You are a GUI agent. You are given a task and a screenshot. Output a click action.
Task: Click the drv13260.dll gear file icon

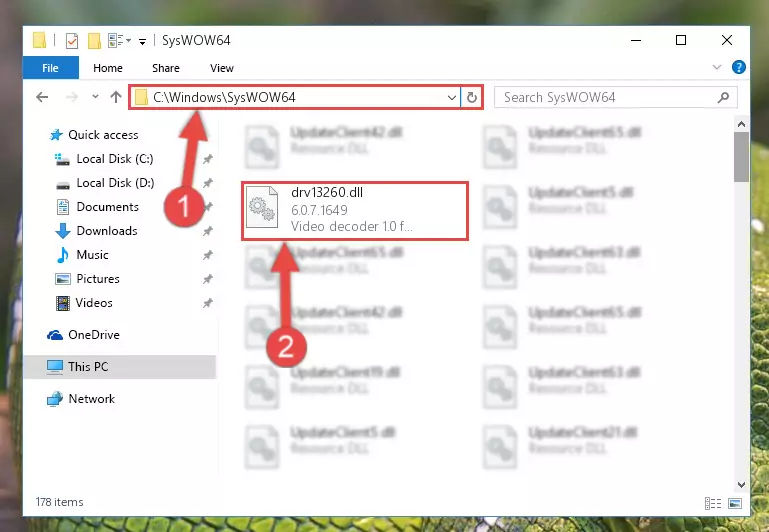(262, 208)
